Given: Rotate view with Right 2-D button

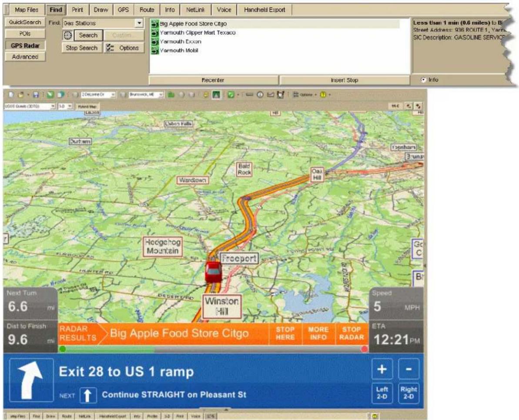Looking at the screenshot, I should [409, 393].
